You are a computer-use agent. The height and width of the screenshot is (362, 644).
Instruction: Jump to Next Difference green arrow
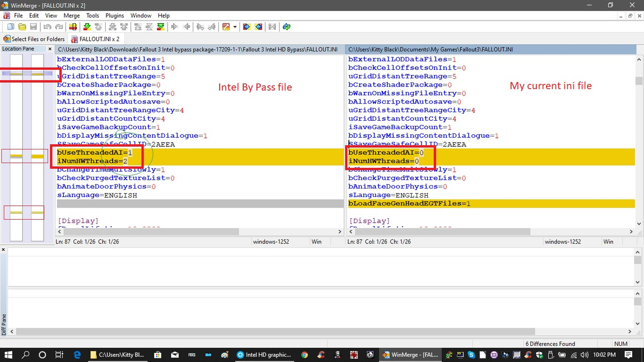pyautogui.click(x=87, y=27)
